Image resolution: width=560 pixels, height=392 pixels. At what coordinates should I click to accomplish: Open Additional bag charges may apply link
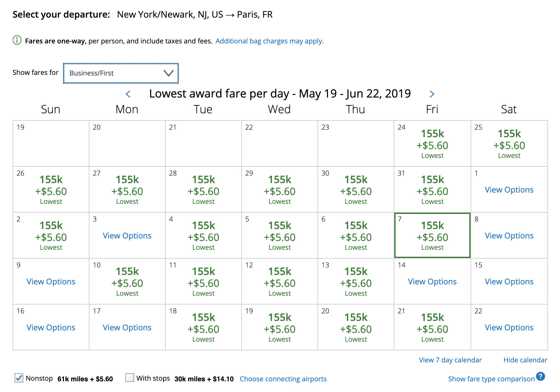click(x=269, y=41)
